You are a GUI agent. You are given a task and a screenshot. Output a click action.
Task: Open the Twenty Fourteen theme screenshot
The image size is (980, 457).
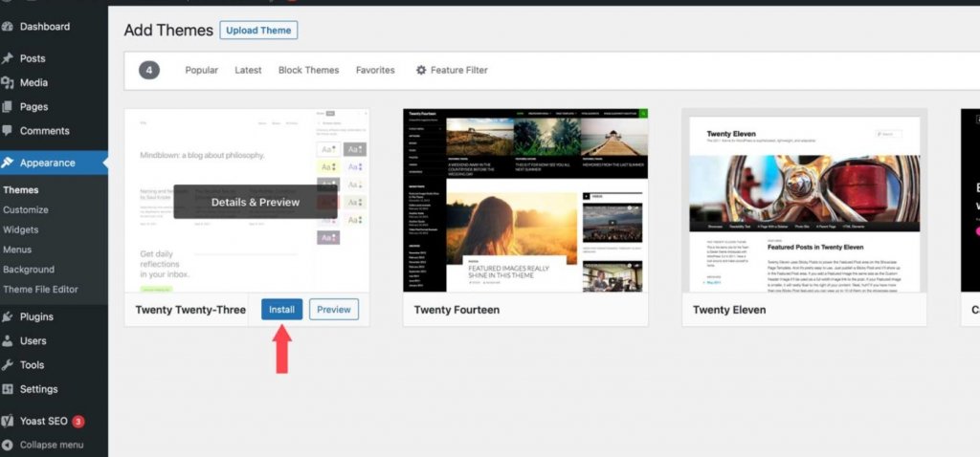pyautogui.click(x=525, y=201)
